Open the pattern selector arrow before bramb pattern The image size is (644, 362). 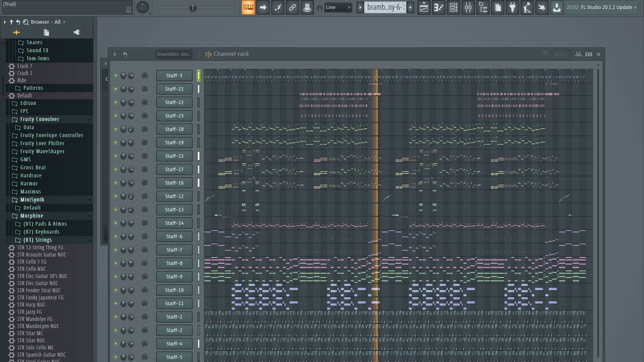360,7
